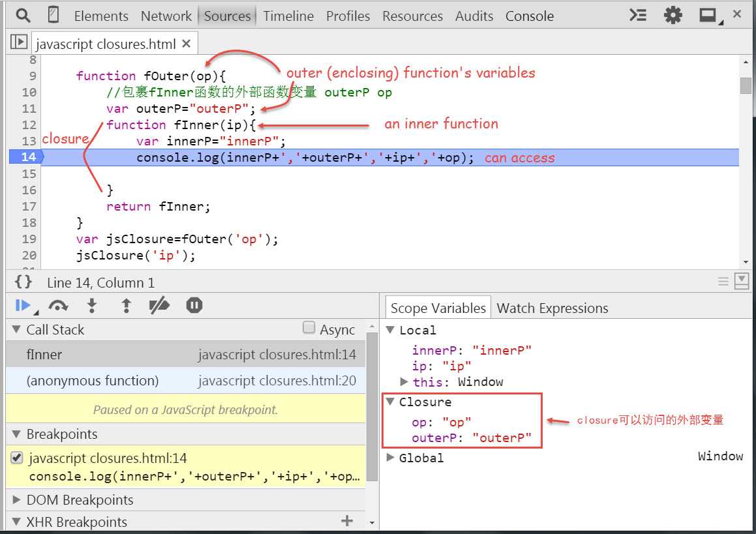Set breakpoint on line number 9
This screenshot has height=534, width=756.
(x=33, y=76)
